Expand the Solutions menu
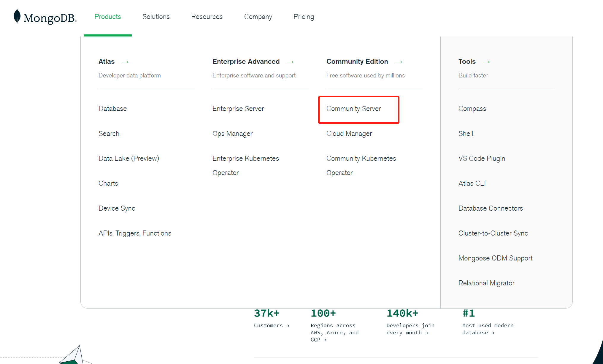The width and height of the screenshot is (603, 364). tap(156, 17)
